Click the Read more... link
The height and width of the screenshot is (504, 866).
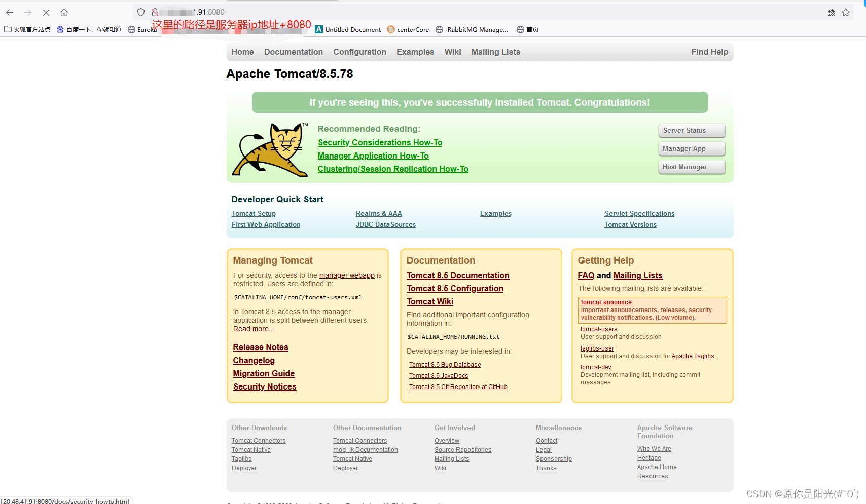(x=254, y=329)
